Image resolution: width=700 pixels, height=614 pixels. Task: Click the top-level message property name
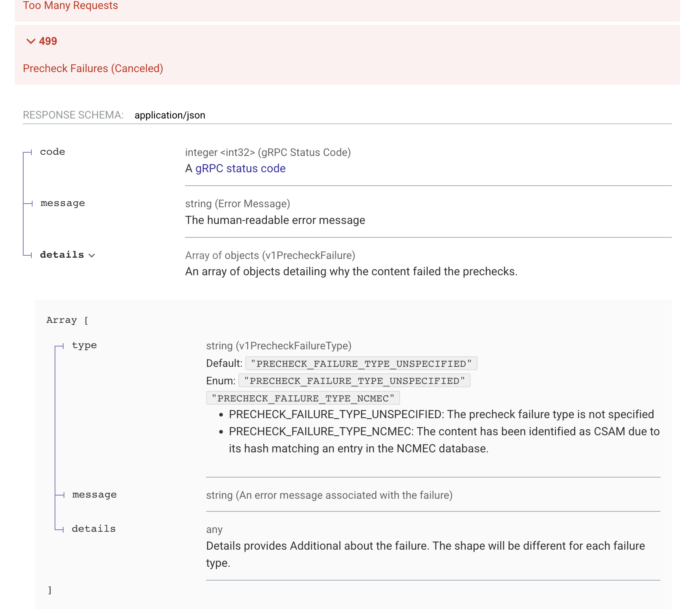[x=63, y=203]
